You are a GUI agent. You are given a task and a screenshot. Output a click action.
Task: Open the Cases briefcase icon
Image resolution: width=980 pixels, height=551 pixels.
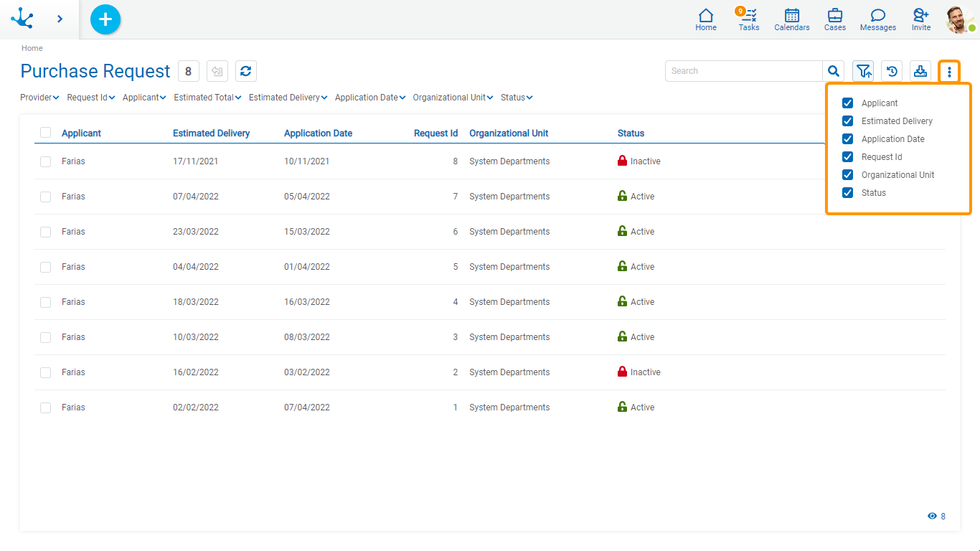pyautogui.click(x=834, y=19)
